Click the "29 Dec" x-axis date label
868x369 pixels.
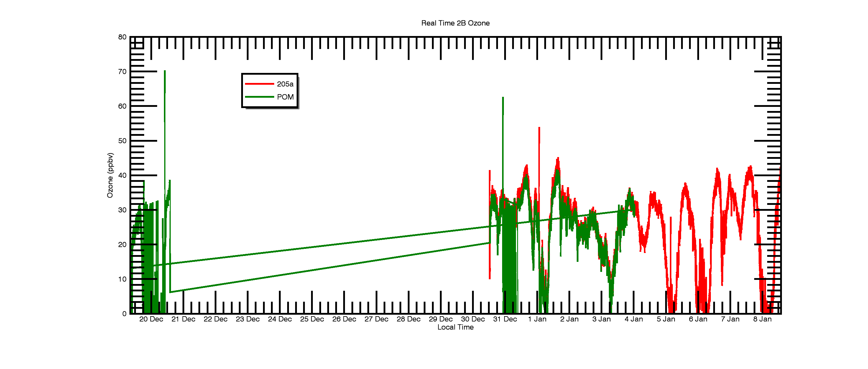click(440, 319)
